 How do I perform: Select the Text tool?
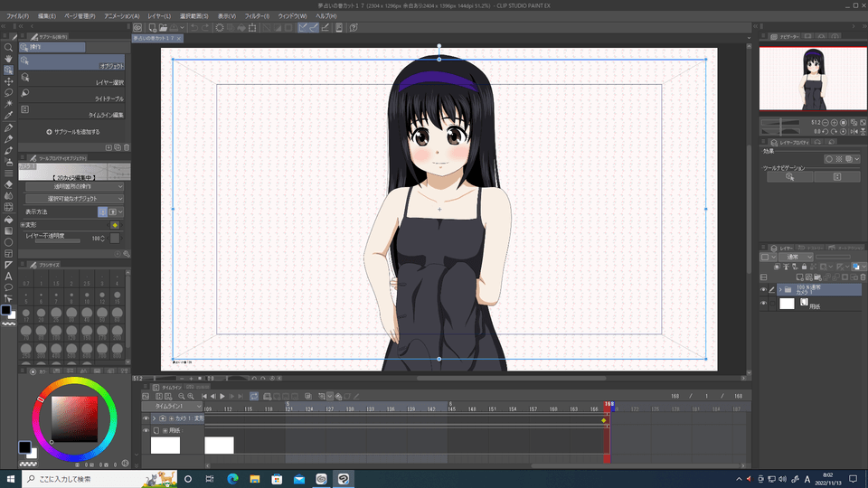8,277
